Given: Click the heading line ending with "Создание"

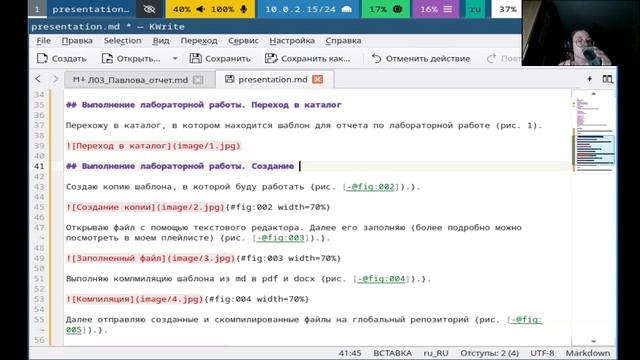Looking at the screenshot, I should (180, 166).
